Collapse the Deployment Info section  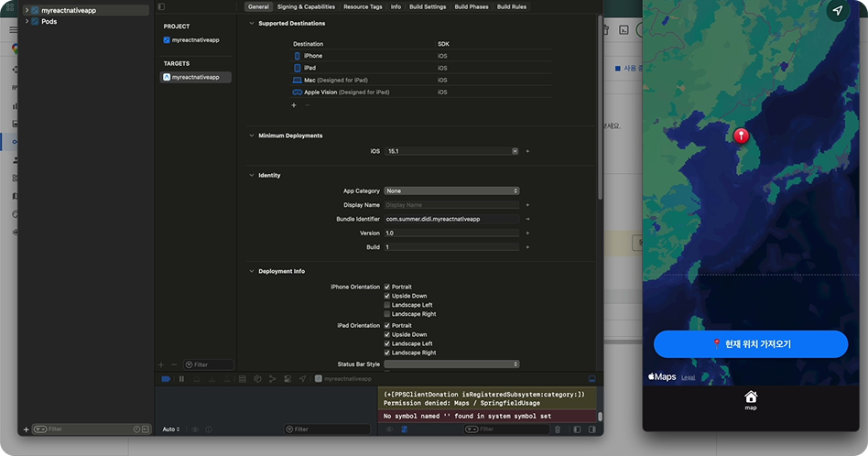click(x=252, y=271)
